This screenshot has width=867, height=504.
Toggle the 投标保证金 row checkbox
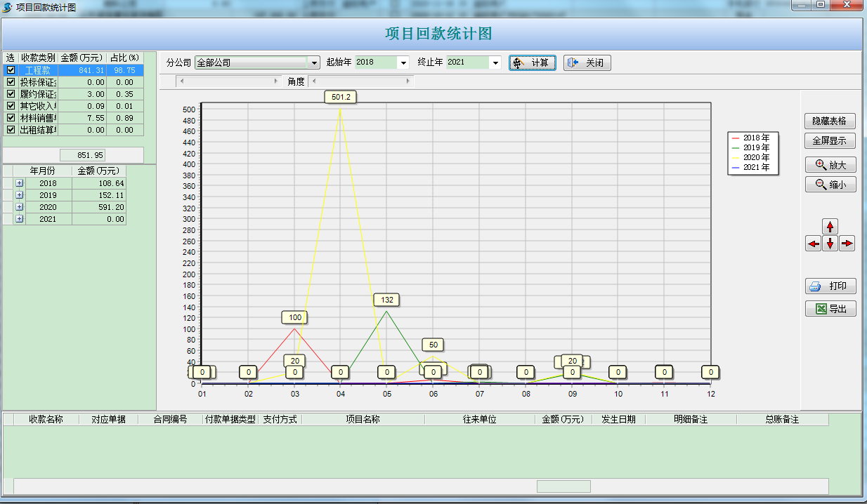coord(11,82)
